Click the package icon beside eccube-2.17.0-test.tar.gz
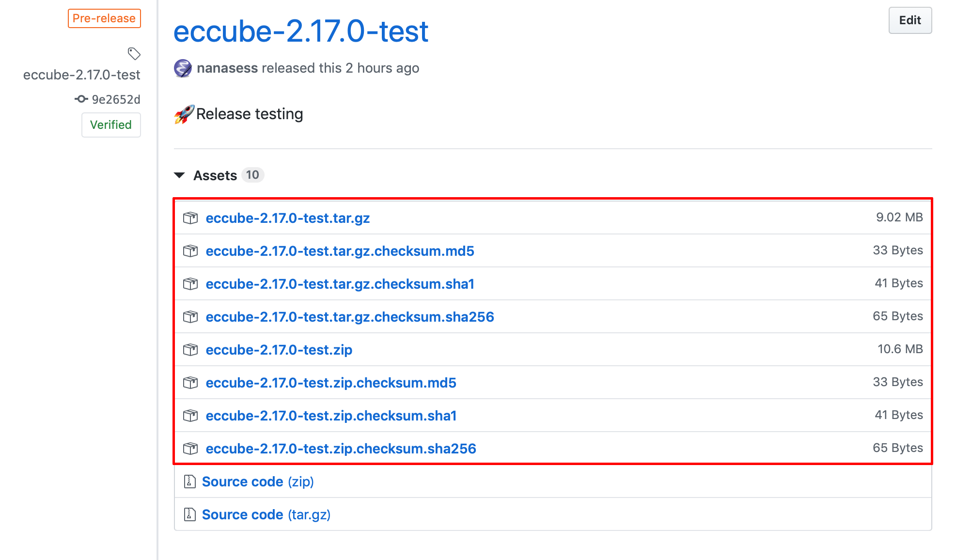Screen dimensions: 972x560 click(190, 218)
